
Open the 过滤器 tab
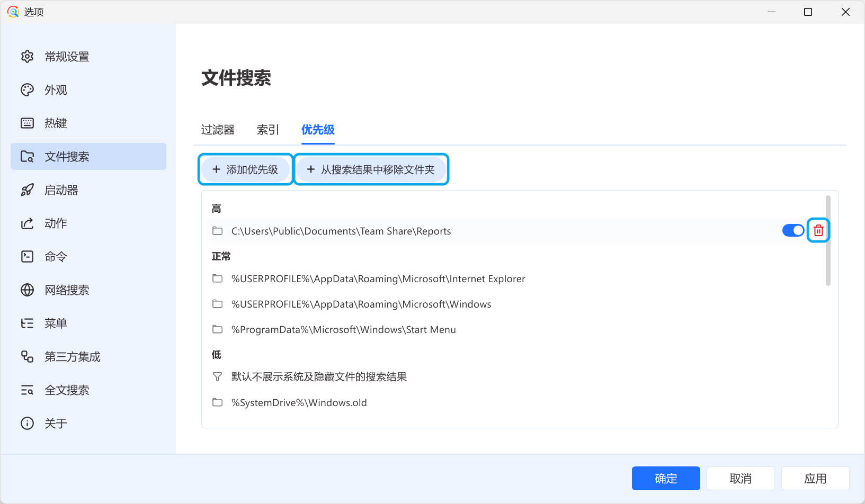coord(218,130)
